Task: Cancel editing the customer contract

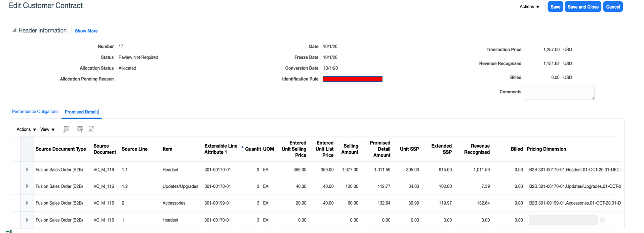Action: (x=613, y=7)
